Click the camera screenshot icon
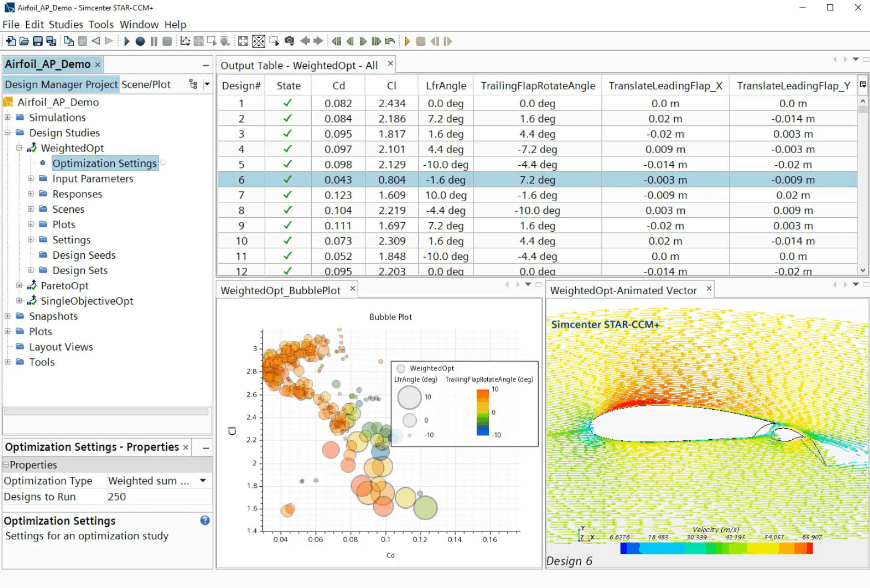 tap(289, 41)
